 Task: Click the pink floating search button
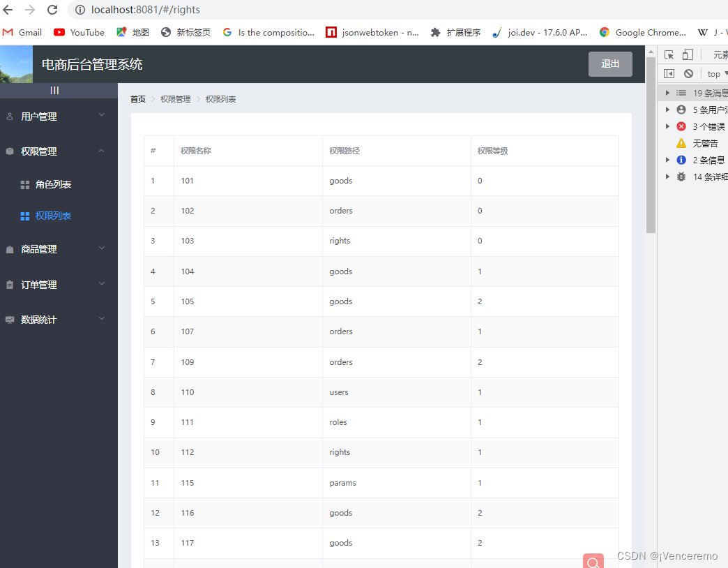click(593, 561)
